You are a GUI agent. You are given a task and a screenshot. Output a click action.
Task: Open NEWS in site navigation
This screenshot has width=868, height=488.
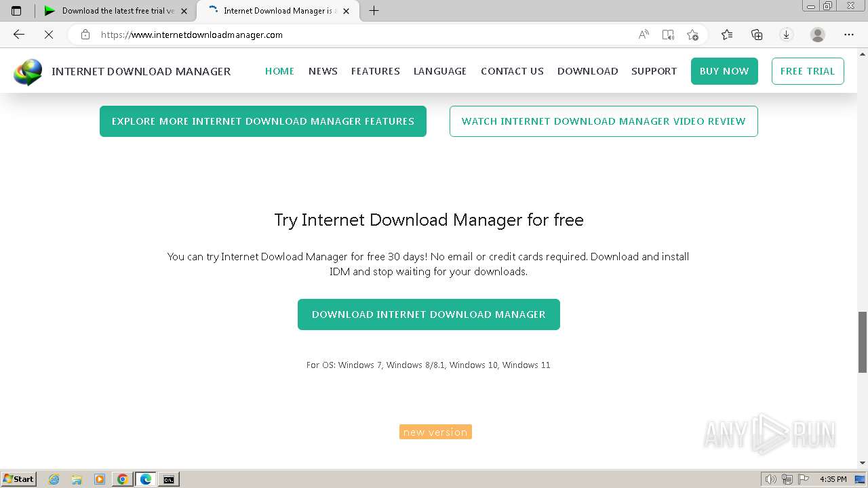(x=323, y=71)
